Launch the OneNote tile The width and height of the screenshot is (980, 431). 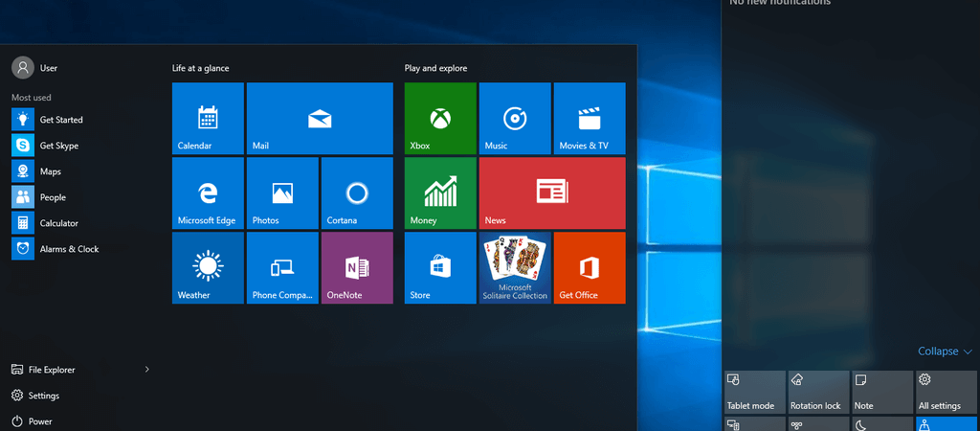[x=357, y=268]
